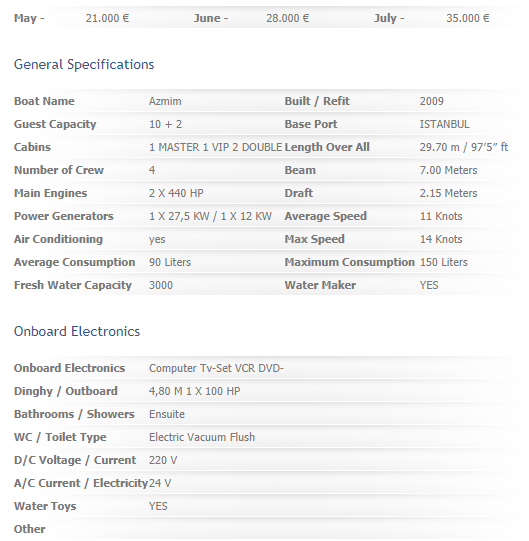Click the Base Port value ISTANBUL
Screen dimensions: 529x541
pyautogui.click(x=444, y=124)
